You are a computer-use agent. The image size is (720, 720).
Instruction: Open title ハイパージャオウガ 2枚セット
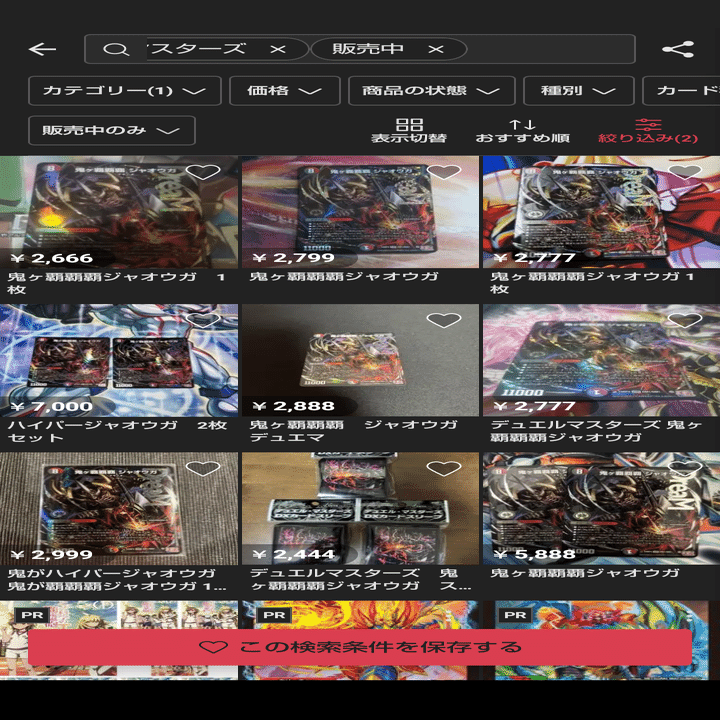coord(118,431)
